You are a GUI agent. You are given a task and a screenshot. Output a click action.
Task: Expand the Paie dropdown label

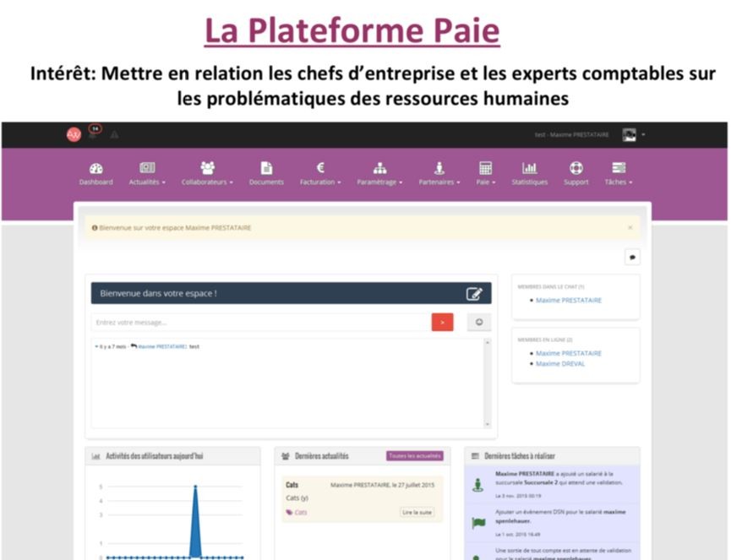[x=486, y=182]
